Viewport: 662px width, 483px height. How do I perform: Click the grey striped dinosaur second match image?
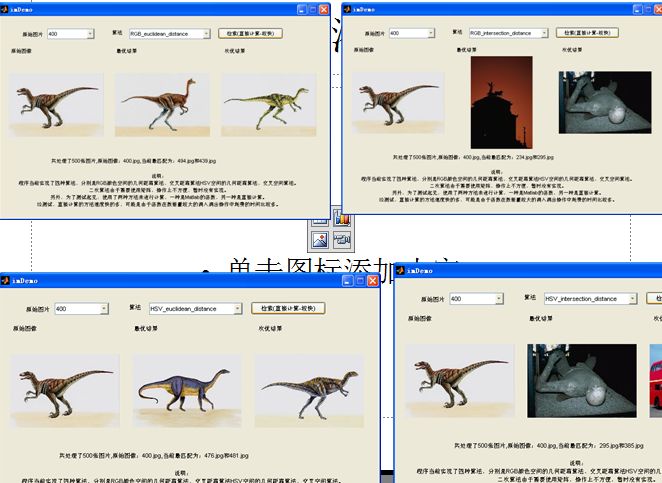(x=309, y=391)
